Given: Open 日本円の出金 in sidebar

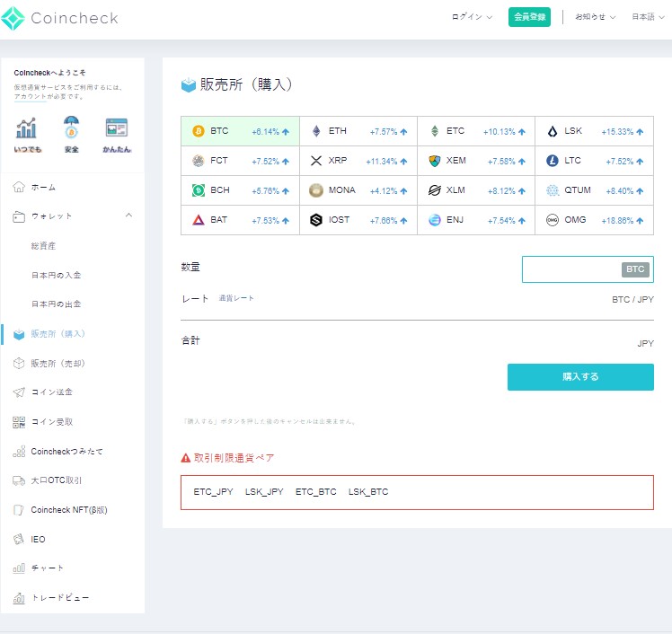Looking at the screenshot, I should click(56, 304).
